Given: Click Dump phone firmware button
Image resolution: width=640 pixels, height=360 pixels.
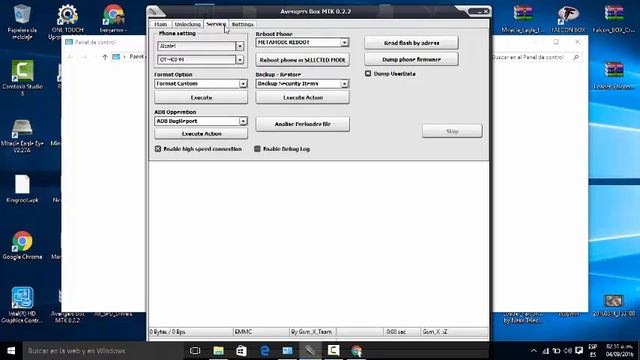Looking at the screenshot, I should (x=411, y=59).
